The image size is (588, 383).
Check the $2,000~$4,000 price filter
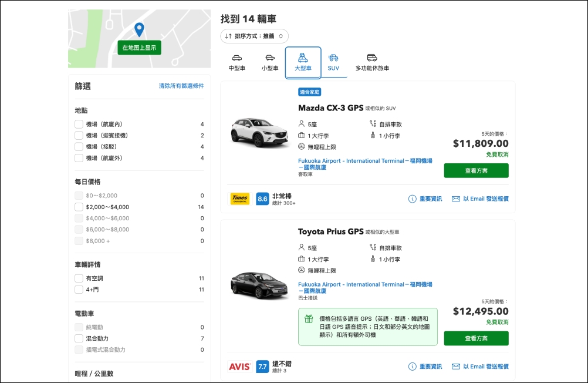[x=79, y=207]
